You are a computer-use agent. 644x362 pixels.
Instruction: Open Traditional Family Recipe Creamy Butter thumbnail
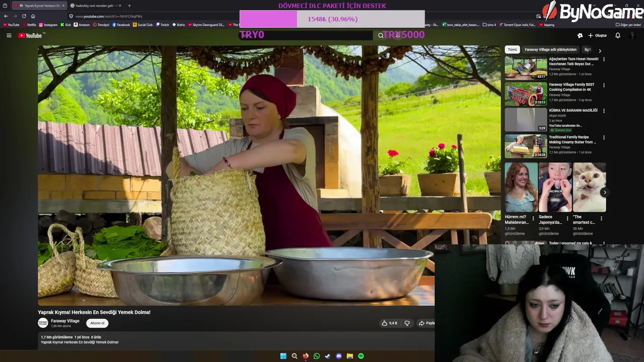(x=526, y=146)
